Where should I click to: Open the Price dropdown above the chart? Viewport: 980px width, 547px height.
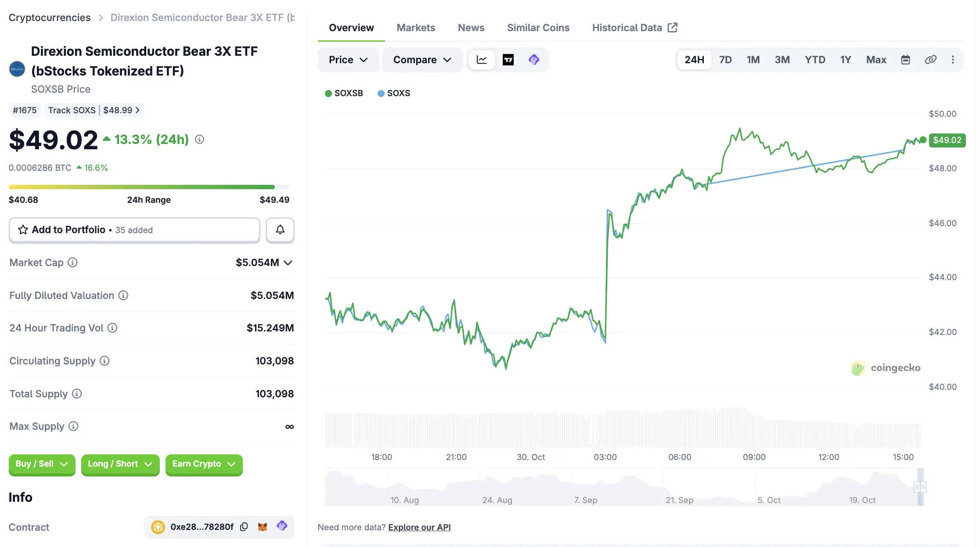click(x=348, y=60)
